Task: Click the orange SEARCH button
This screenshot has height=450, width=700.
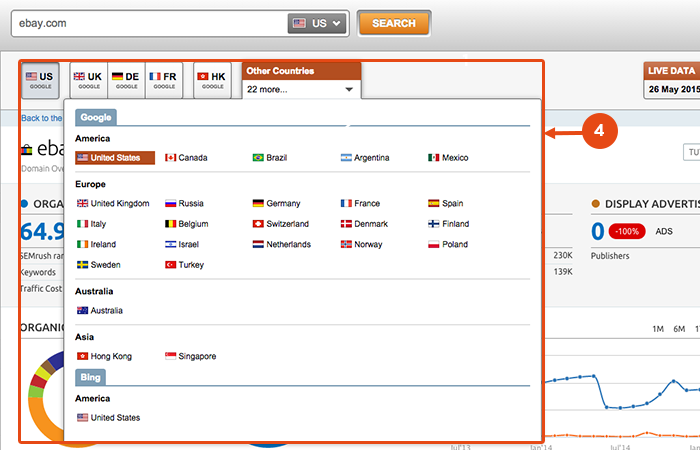Action: tap(394, 23)
